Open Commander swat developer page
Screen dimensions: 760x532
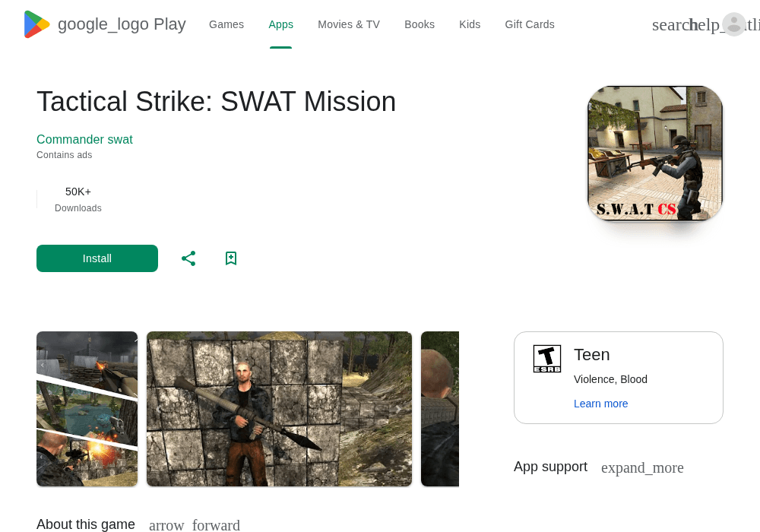[x=84, y=140]
